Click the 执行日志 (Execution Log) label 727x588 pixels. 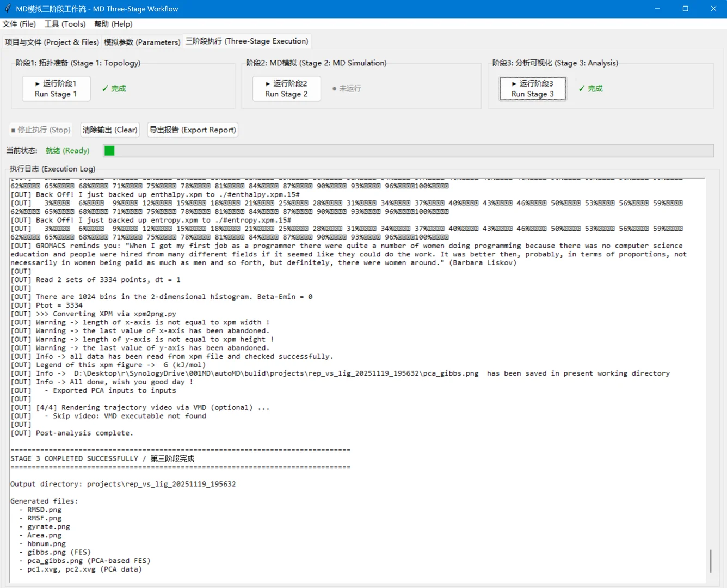pyautogui.click(x=52, y=169)
